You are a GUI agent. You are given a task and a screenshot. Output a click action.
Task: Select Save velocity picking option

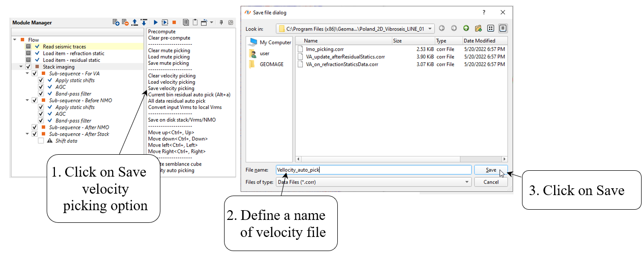171,89
